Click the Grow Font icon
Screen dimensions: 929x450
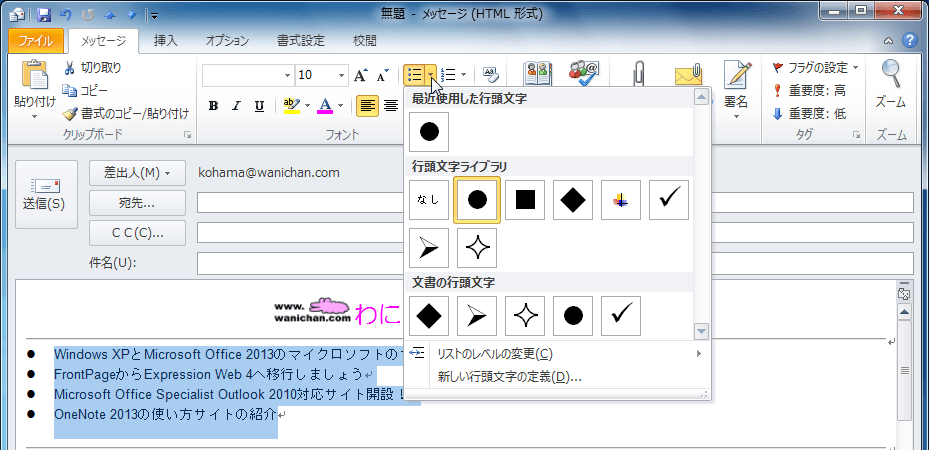point(361,75)
